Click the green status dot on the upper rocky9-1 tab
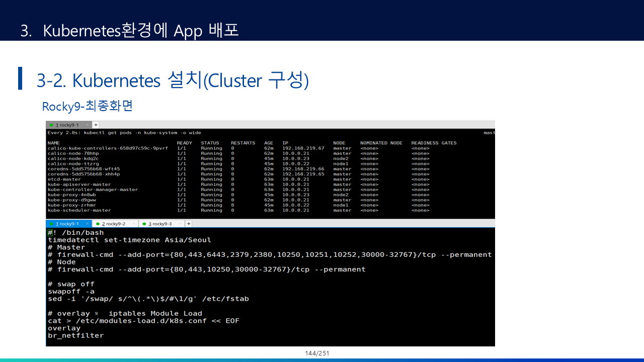 51,125
